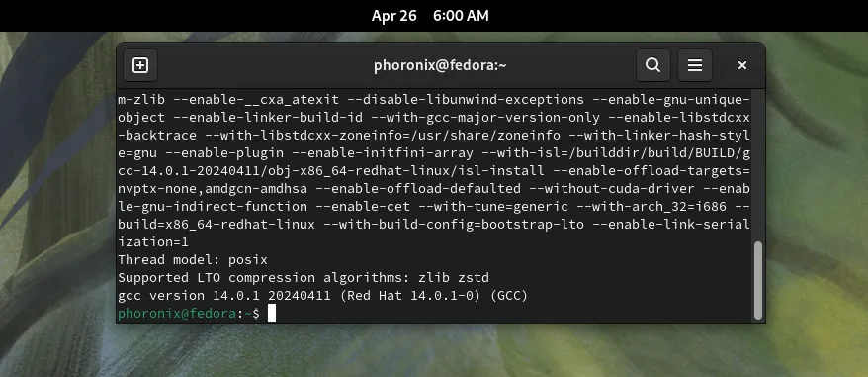Click the phoronix@fedora:~ window title
Screen dimensions: 868x377
pos(440,65)
